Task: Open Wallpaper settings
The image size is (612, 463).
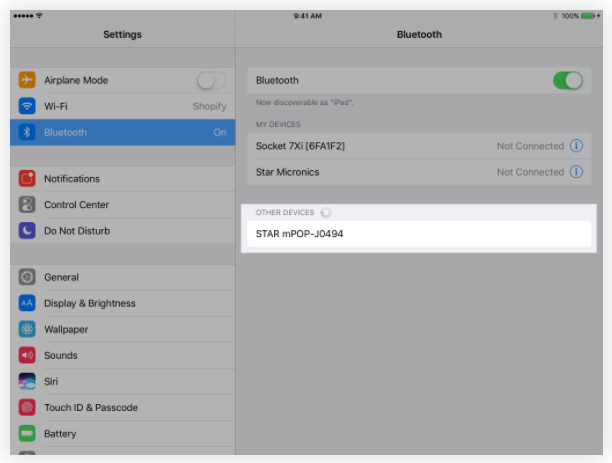Action: pos(123,329)
